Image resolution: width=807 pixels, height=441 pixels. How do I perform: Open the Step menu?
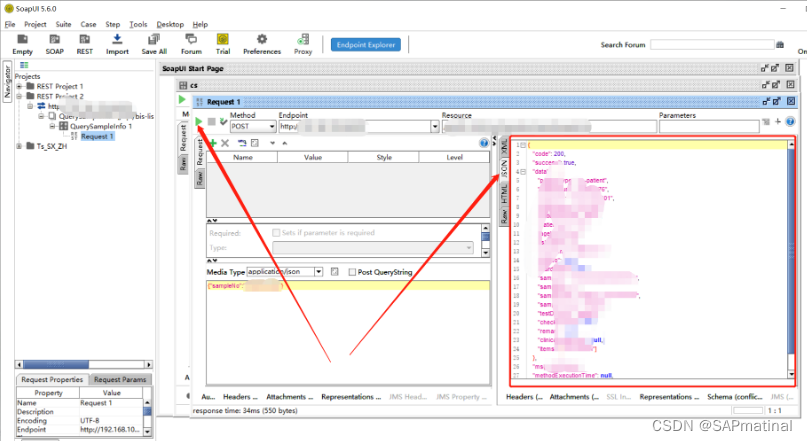click(x=112, y=24)
